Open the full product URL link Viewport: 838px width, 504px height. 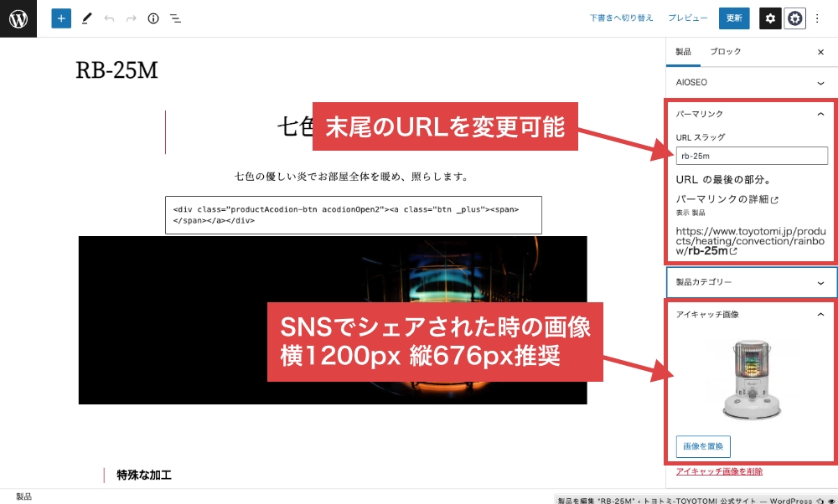750,241
